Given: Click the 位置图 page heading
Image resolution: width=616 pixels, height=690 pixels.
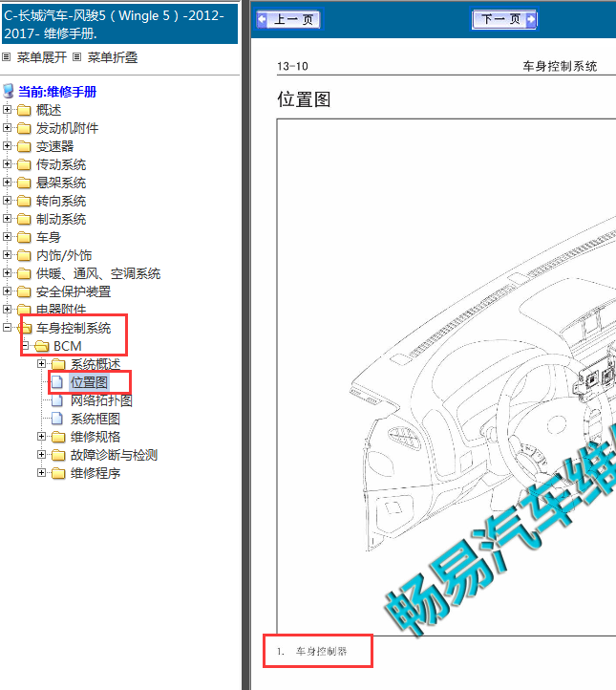Looking at the screenshot, I should [x=304, y=99].
